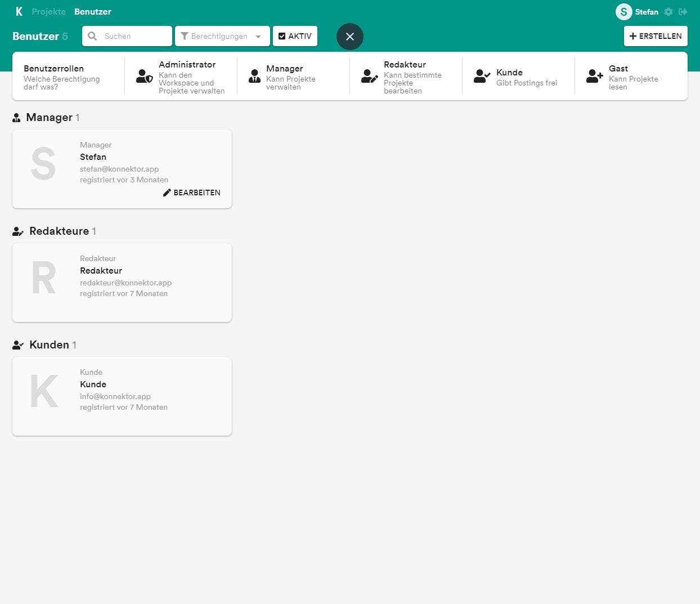700x604 pixels.
Task: Click the magnifier icon in the search field
Action: click(x=92, y=36)
